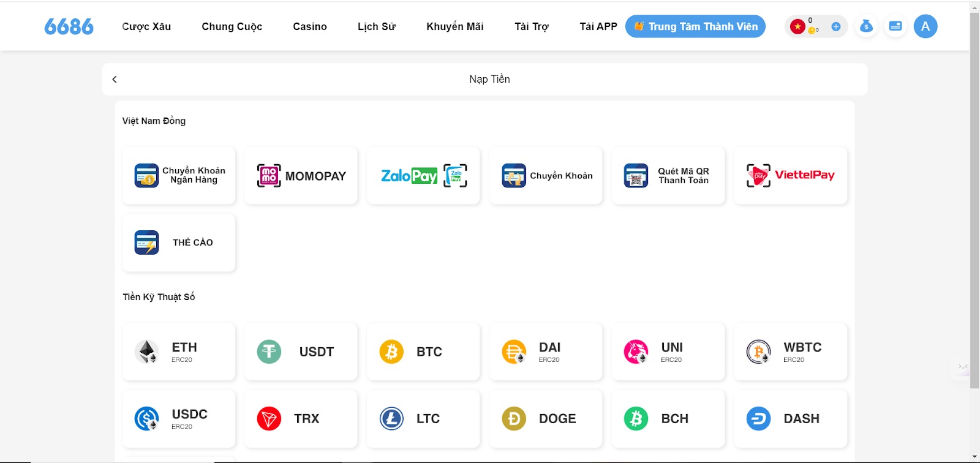Choose THẺ CÀO card option
The image size is (980, 463).
179,243
